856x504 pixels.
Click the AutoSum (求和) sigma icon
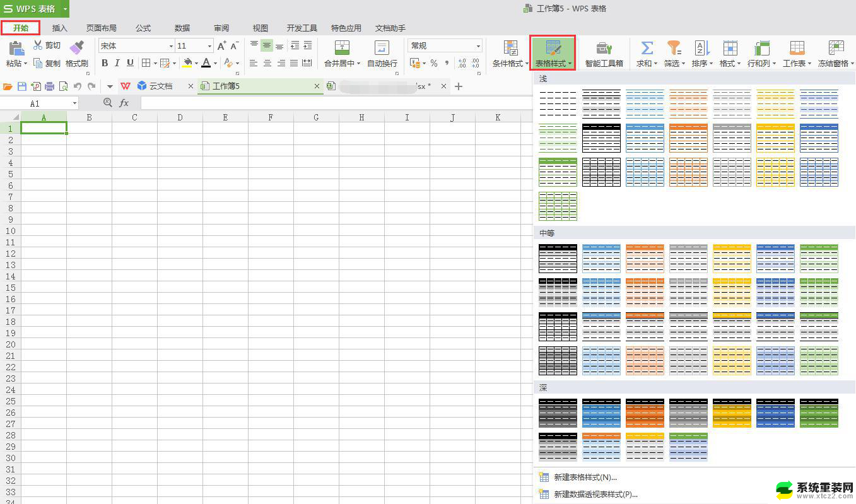[647, 48]
